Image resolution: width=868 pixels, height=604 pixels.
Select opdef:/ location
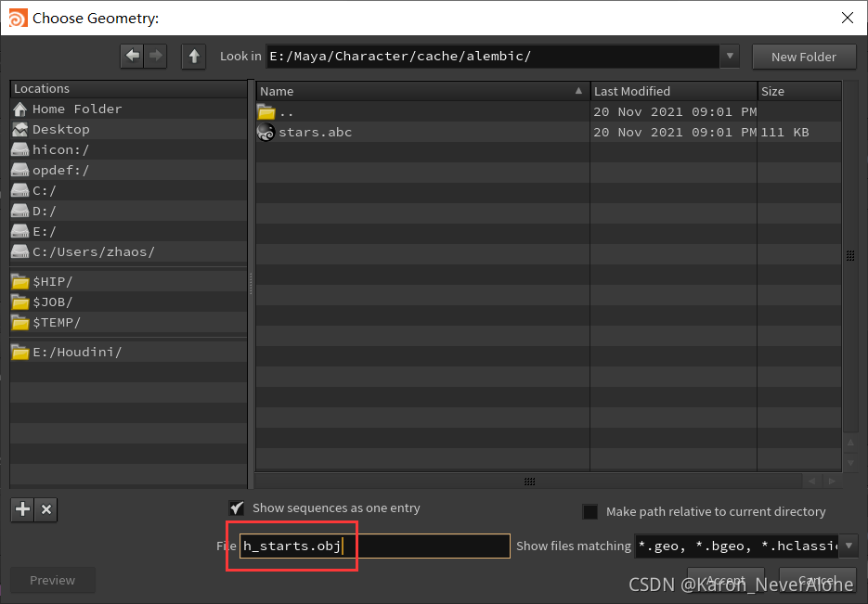128,171
